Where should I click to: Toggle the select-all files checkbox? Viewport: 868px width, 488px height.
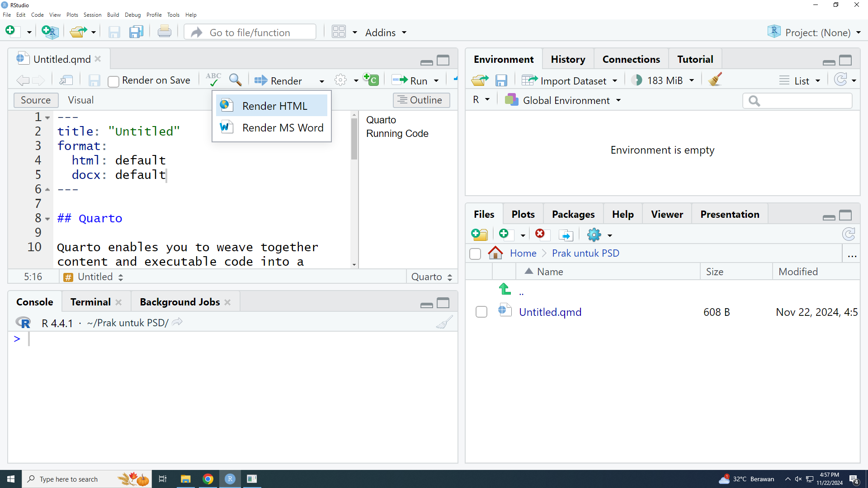coord(475,254)
